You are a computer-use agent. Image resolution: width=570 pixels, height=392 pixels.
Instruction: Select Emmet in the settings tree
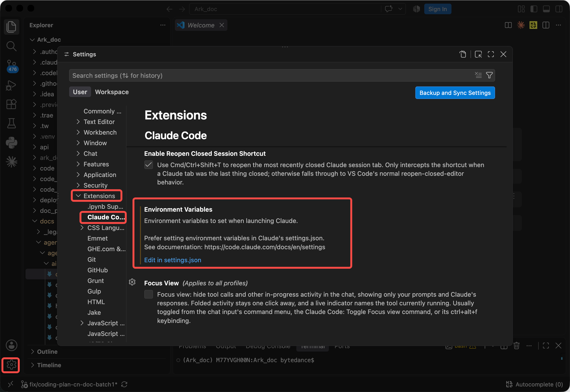98,238
